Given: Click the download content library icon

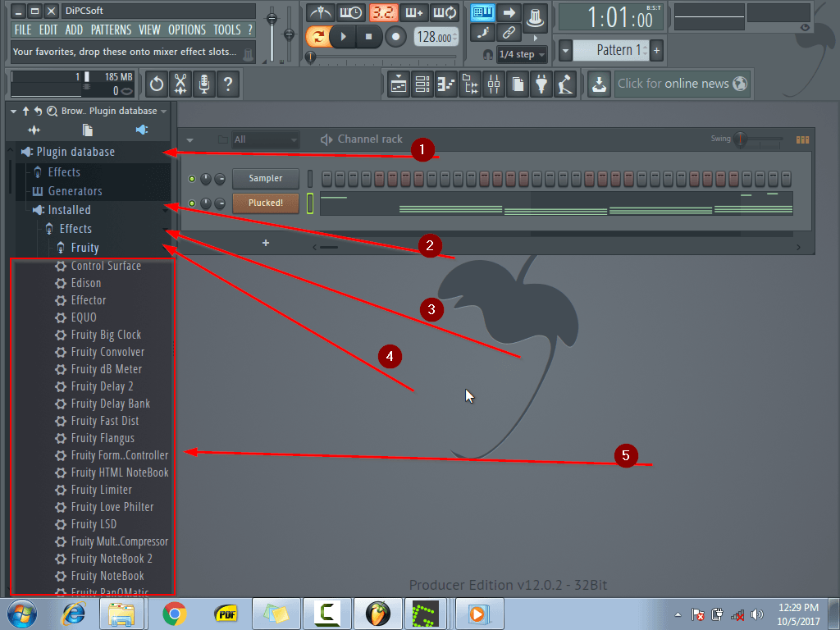Looking at the screenshot, I should pos(599,84).
